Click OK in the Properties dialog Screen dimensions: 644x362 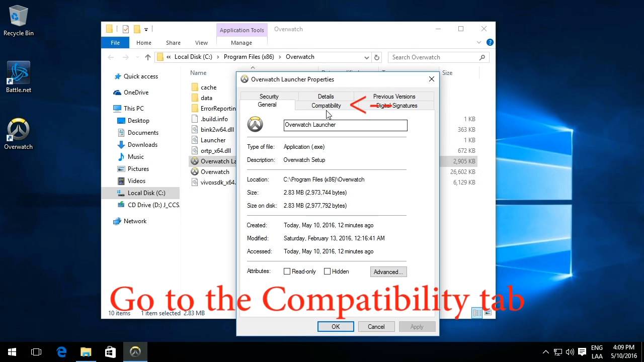[336, 327]
